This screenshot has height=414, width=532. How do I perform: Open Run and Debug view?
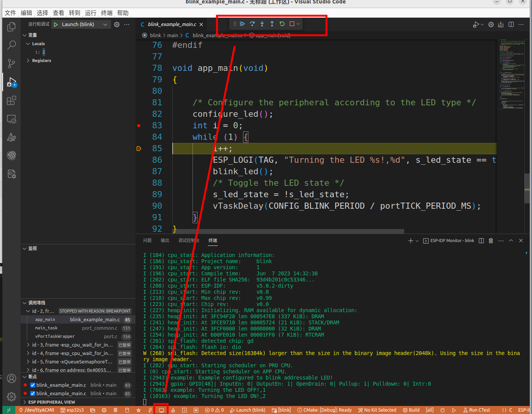[x=11, y=82]
